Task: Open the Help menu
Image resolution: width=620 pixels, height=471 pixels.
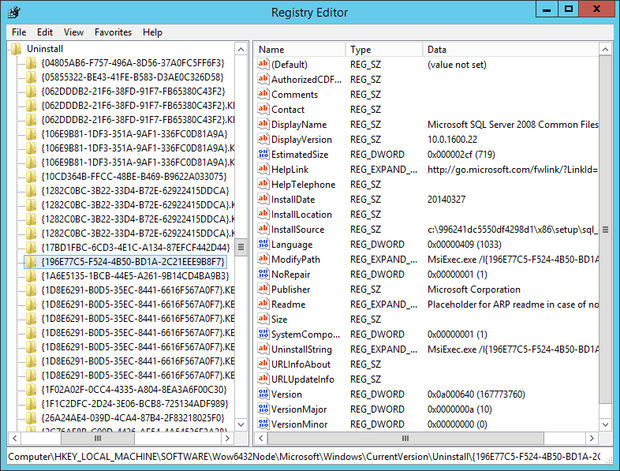Action: (152, 32)
